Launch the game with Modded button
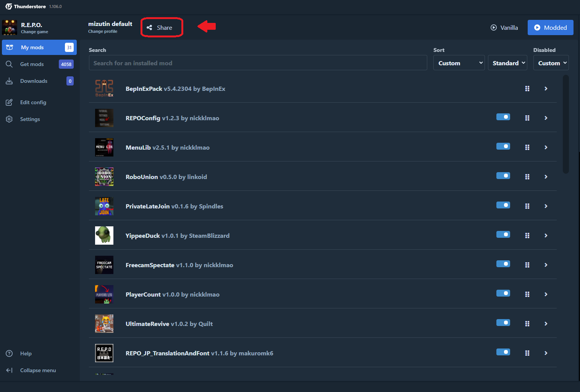 click(550, 27)
